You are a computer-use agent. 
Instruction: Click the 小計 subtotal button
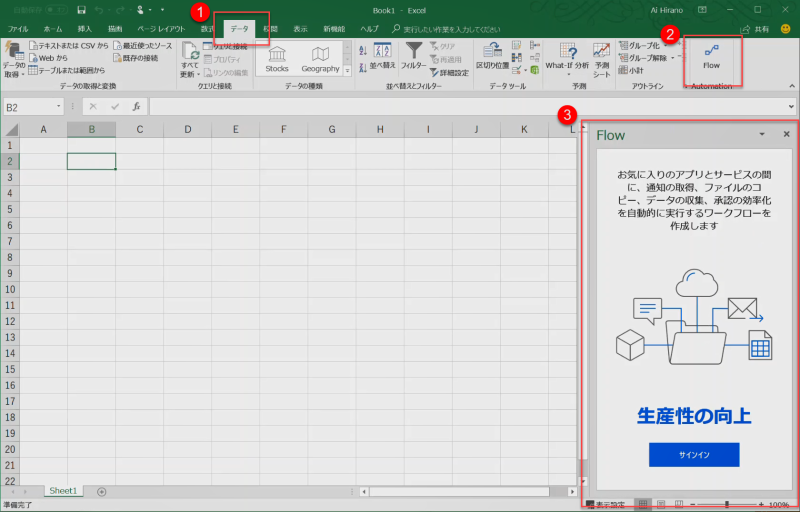(631, 70)
